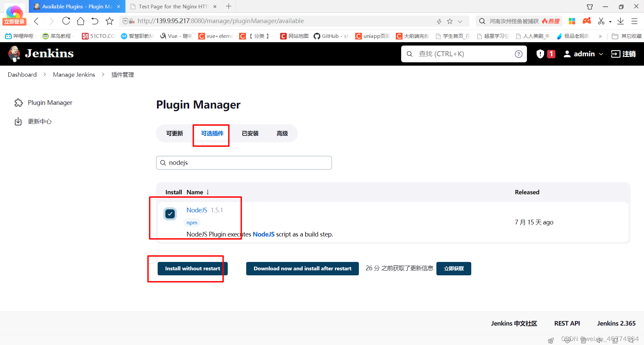Image resolution: width=644 pixels, height=345 pixels.
Task: Click the lightning speed-mode icon in address bar
Action: [x=439, y=21]
